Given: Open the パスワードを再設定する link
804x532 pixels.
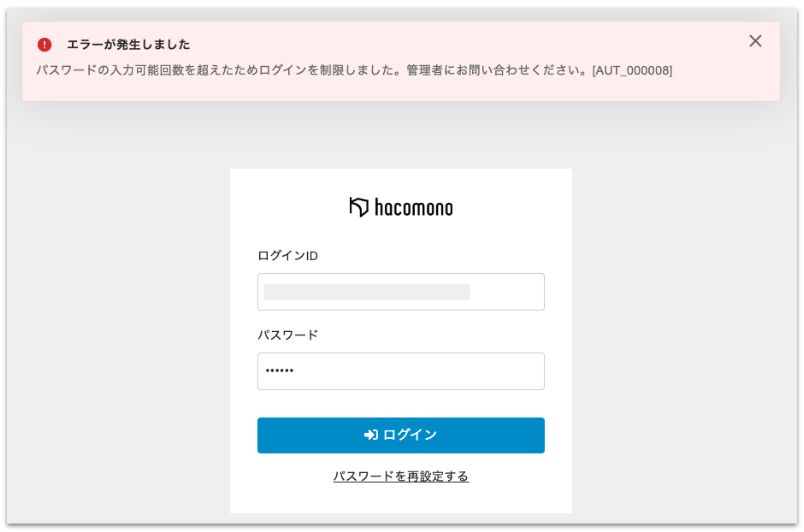Looking at the screenshot, I should pos(400,476).
